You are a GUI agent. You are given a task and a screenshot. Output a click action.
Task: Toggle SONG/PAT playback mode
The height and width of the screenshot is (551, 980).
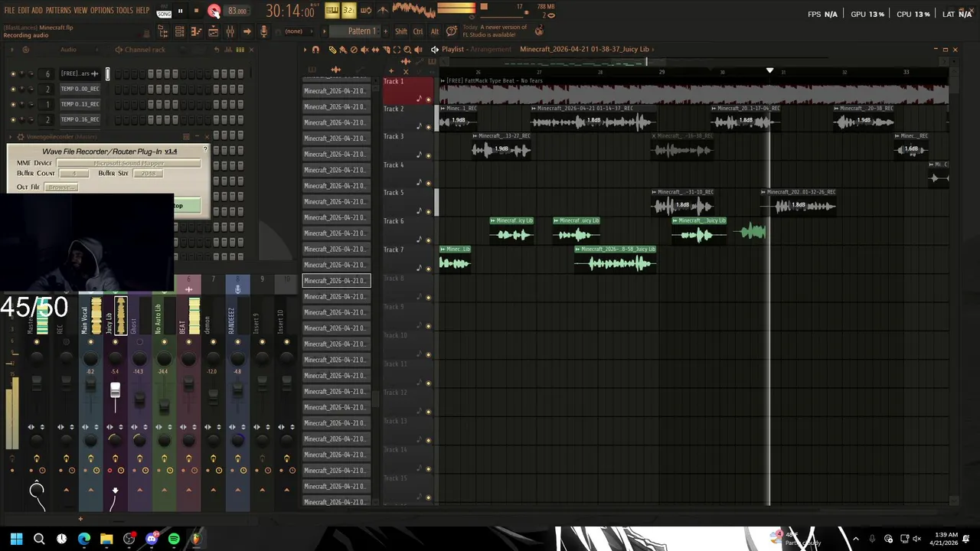pyautogui.click(x=164, y=11)
